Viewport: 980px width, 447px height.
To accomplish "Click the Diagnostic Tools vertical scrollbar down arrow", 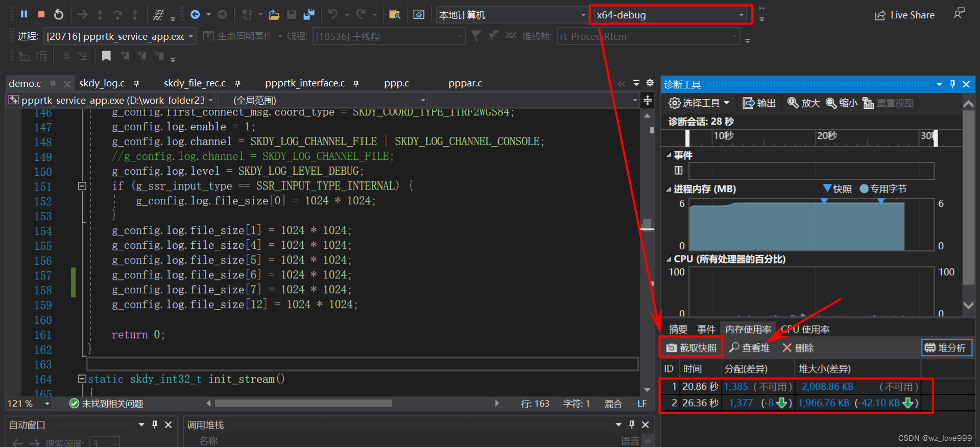I will click(968, 305).
